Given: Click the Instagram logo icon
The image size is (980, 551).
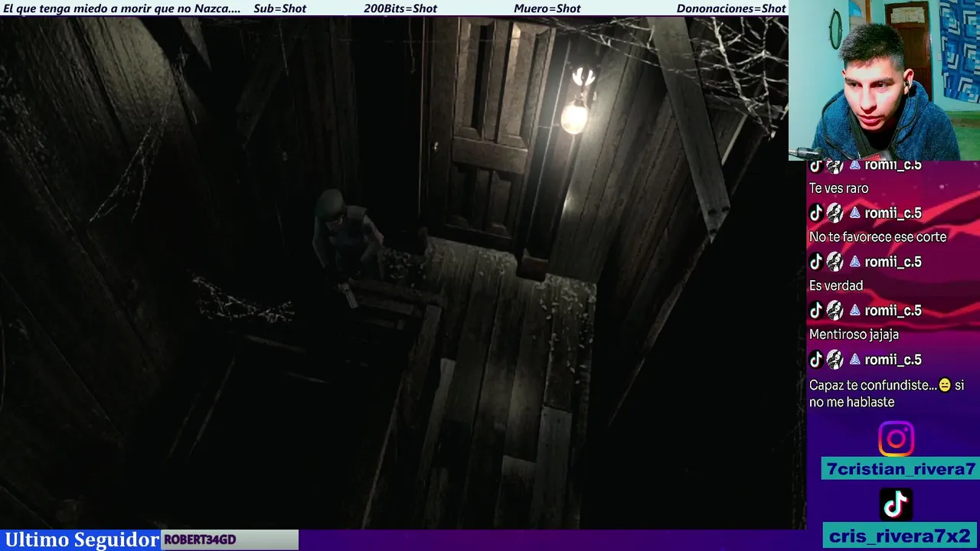Looking at the screenshot, I should click(x=896, y=439).
